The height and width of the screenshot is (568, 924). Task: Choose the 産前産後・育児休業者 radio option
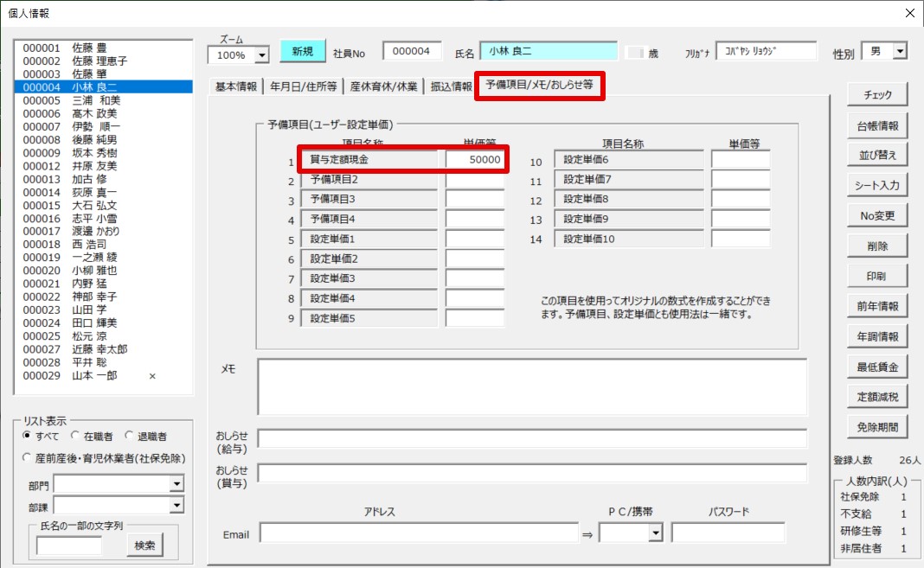(28, 457)
